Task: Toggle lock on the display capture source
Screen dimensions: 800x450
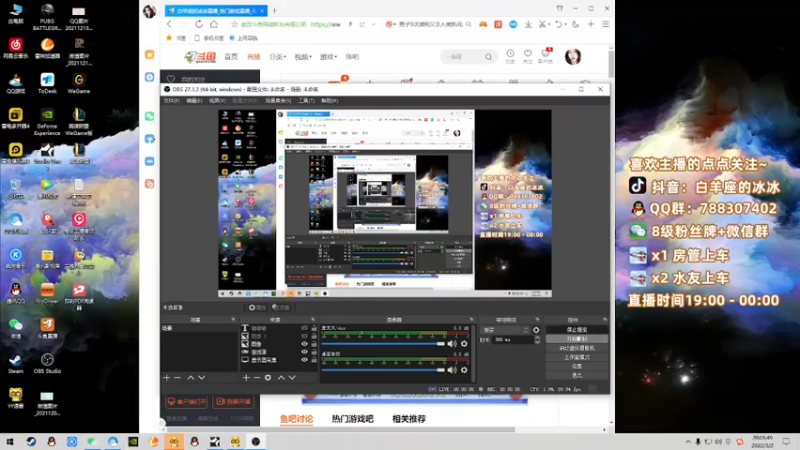Action: pyautogui.click(x=314, y=360)
